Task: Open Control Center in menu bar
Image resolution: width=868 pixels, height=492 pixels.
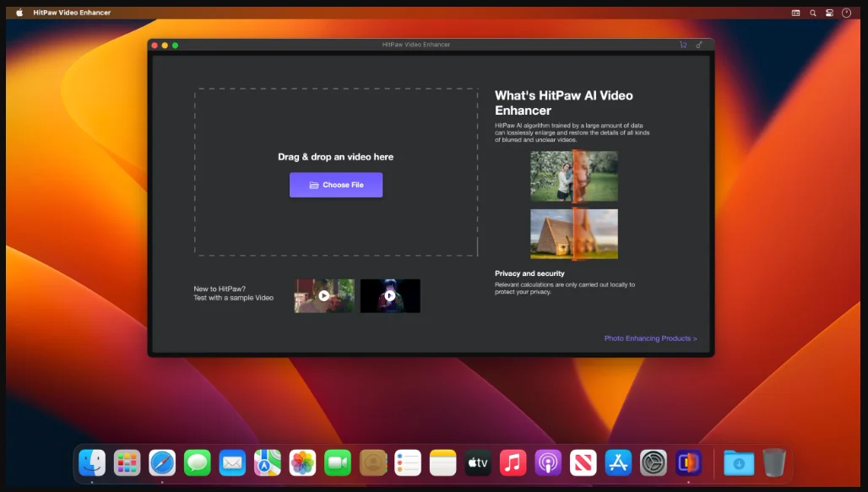Action: click(829, 13)
